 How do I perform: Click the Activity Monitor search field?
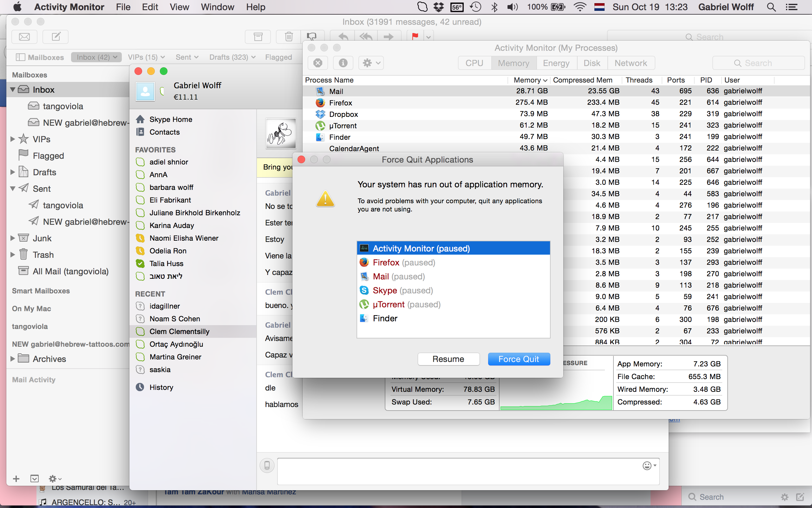pyautogui.click(x=758, y=63)
